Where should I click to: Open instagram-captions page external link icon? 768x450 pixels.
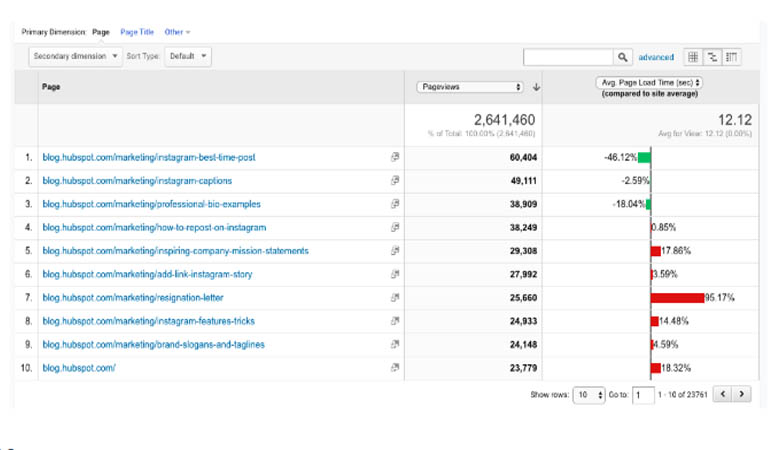tap(395, 180)
